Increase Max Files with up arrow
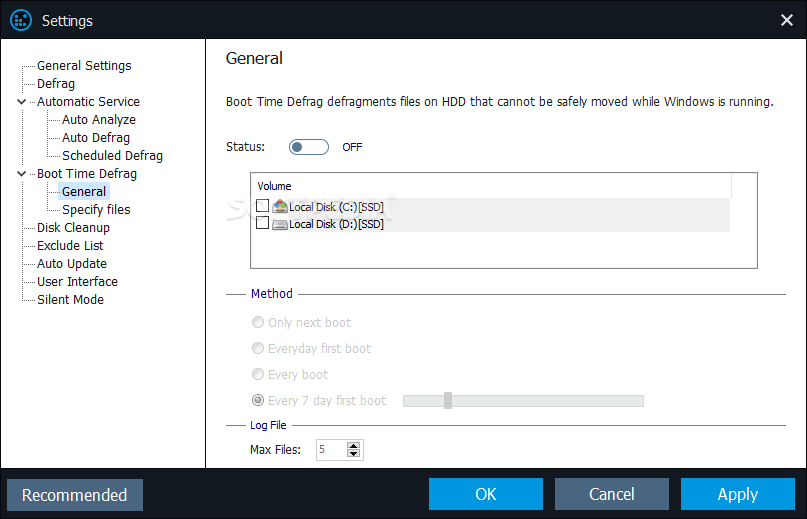Viewport: 807px width, 519px height. tap(353, 446)
